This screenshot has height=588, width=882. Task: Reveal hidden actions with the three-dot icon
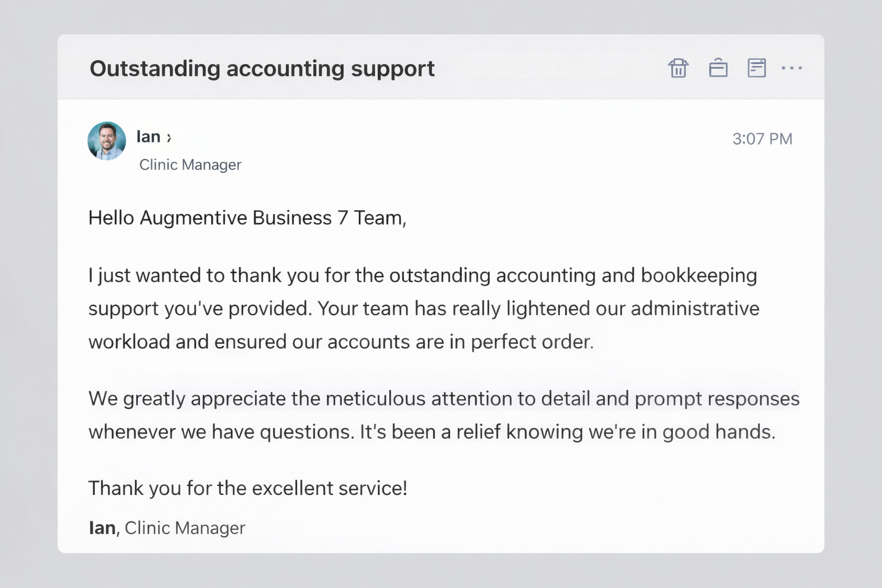point(793,68)
